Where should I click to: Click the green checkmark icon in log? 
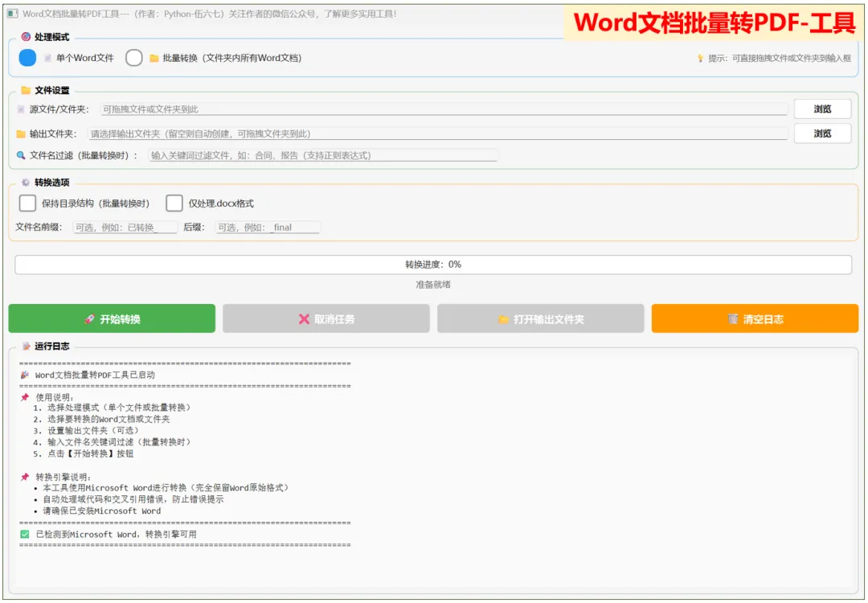[24, 535]
